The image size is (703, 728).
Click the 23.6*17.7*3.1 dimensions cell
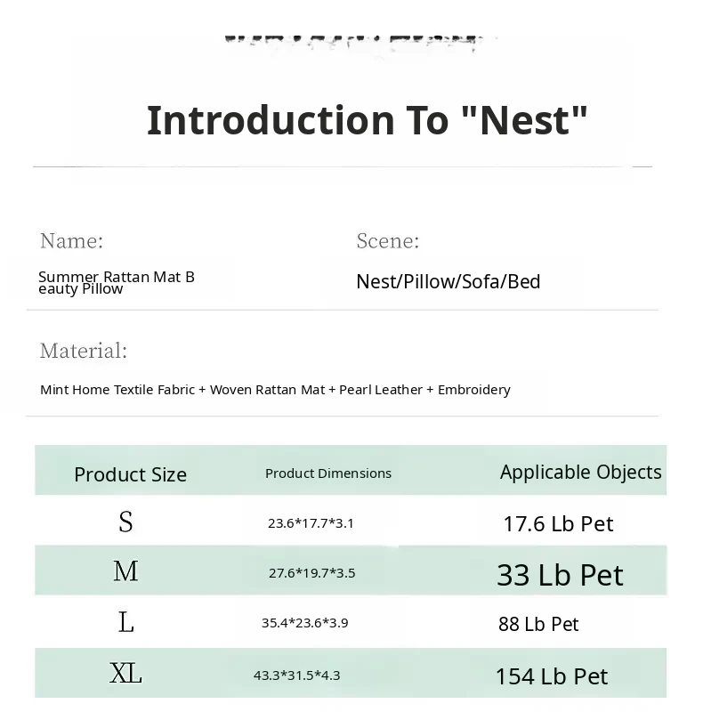click(311, 522)
